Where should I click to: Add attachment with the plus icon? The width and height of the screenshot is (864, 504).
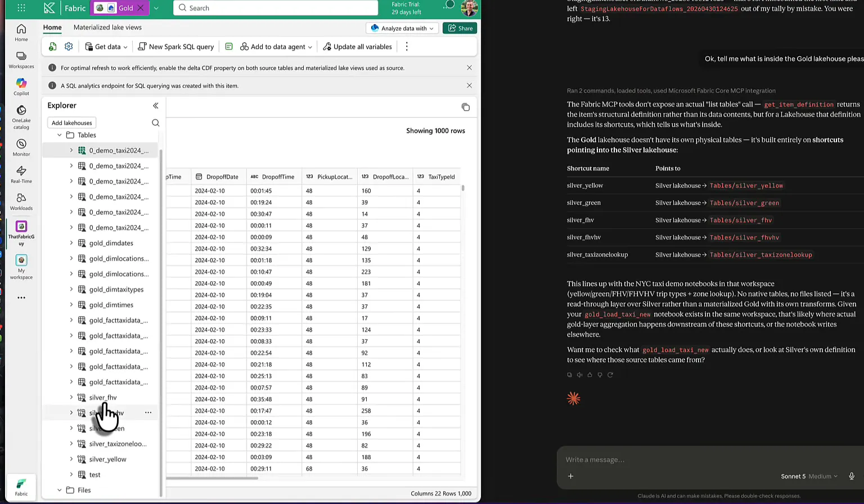point(570,476)
